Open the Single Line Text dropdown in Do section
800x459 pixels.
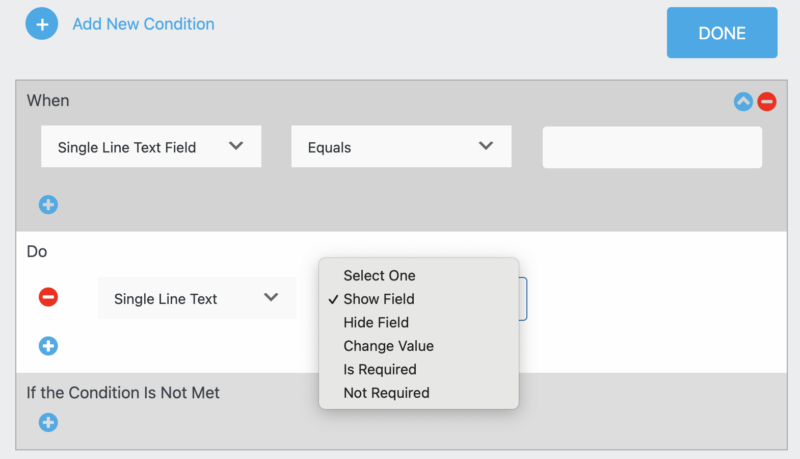197,298
